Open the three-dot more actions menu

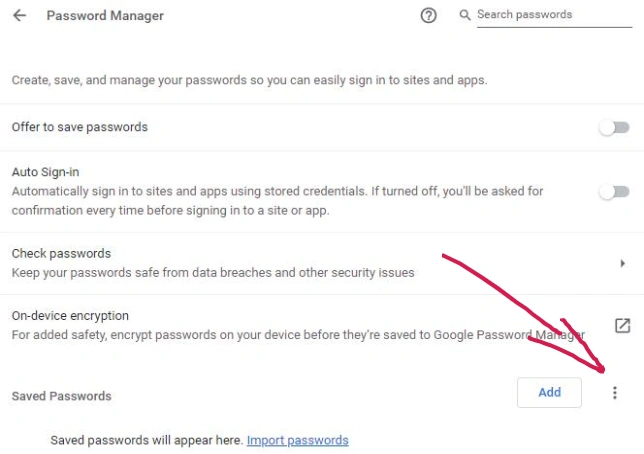coord(615,393)
